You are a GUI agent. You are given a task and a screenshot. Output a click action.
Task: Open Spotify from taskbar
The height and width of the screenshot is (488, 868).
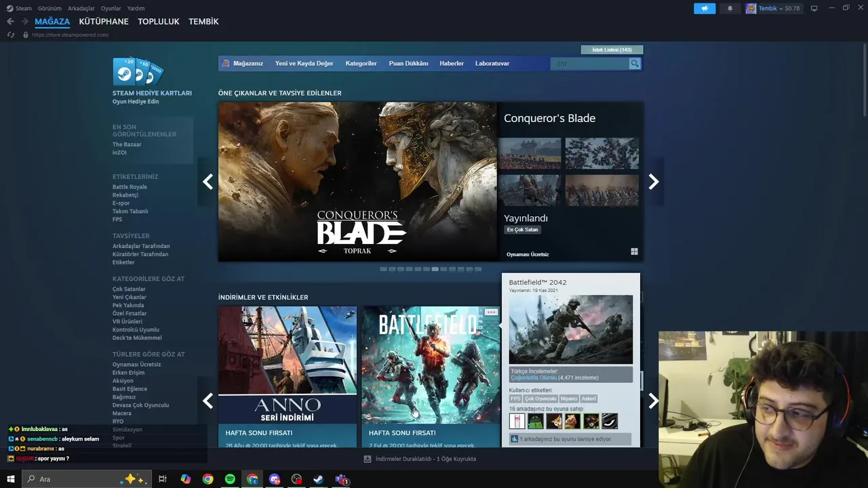point(230,479)
